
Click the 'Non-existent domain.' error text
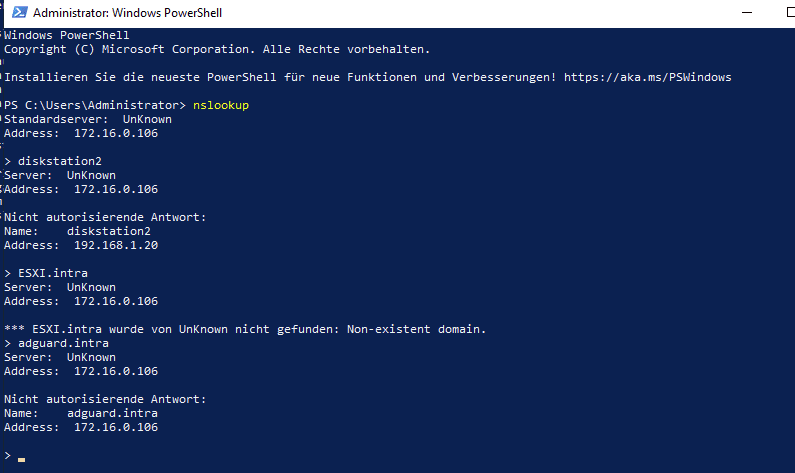tap(416, 329)
